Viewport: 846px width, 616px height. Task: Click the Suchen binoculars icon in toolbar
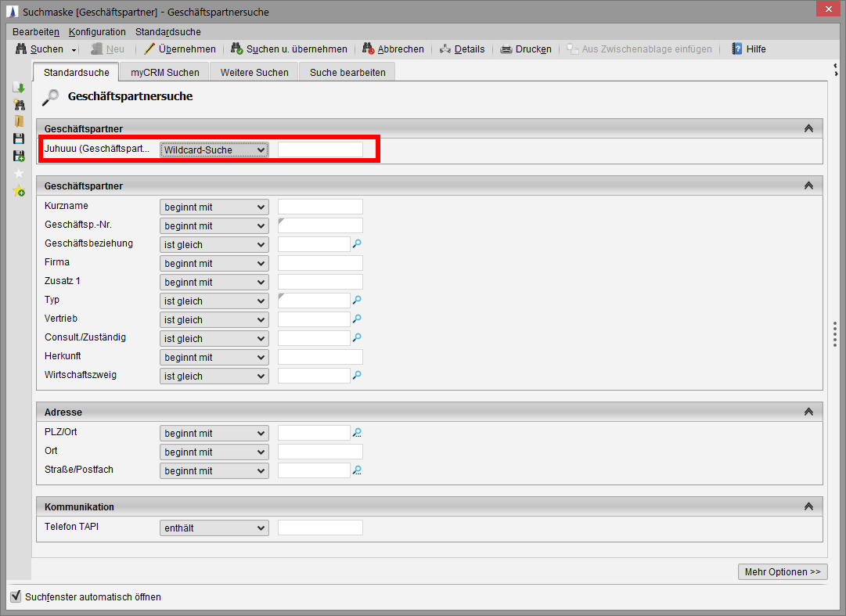coord(21,49)
